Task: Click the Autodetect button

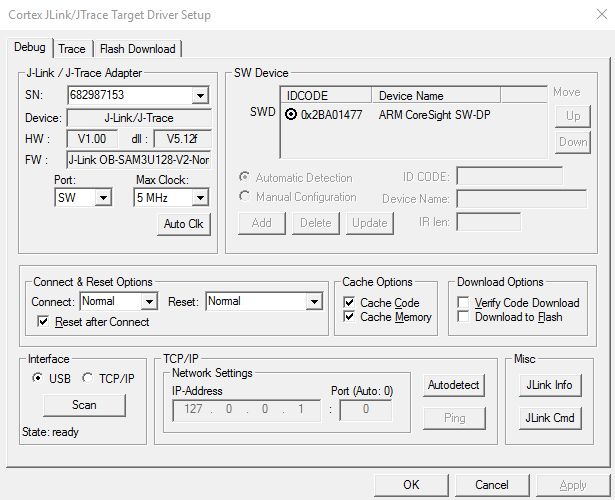Action: [x=454, y=385]
